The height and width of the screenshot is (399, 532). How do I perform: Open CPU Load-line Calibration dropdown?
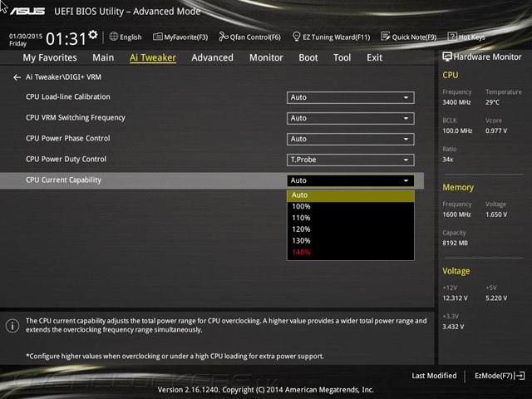351,98
